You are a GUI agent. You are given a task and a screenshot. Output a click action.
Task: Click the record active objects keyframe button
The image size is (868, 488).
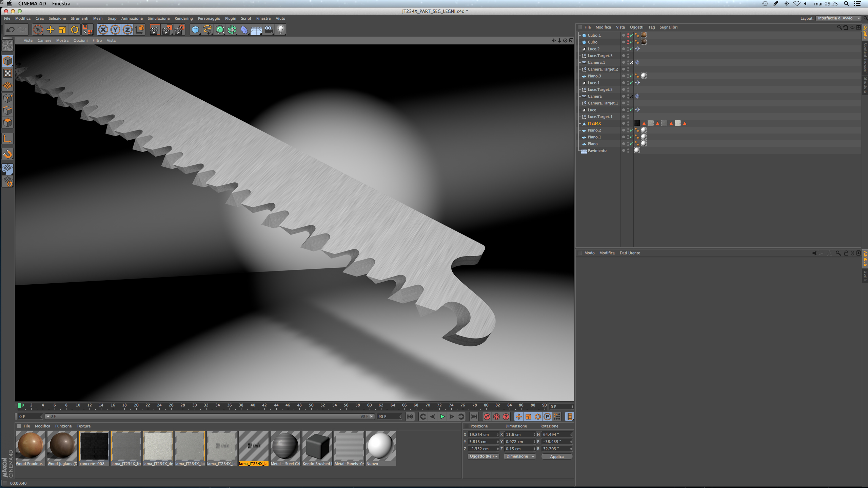pyautogui.click(x=487, y=416)
